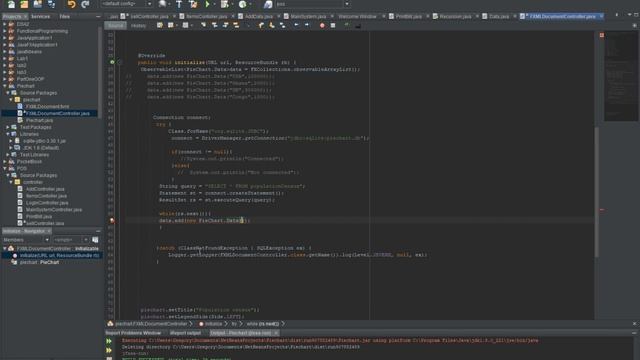
Task: Collapse the Libraries node
Action: tap(8, 134)
